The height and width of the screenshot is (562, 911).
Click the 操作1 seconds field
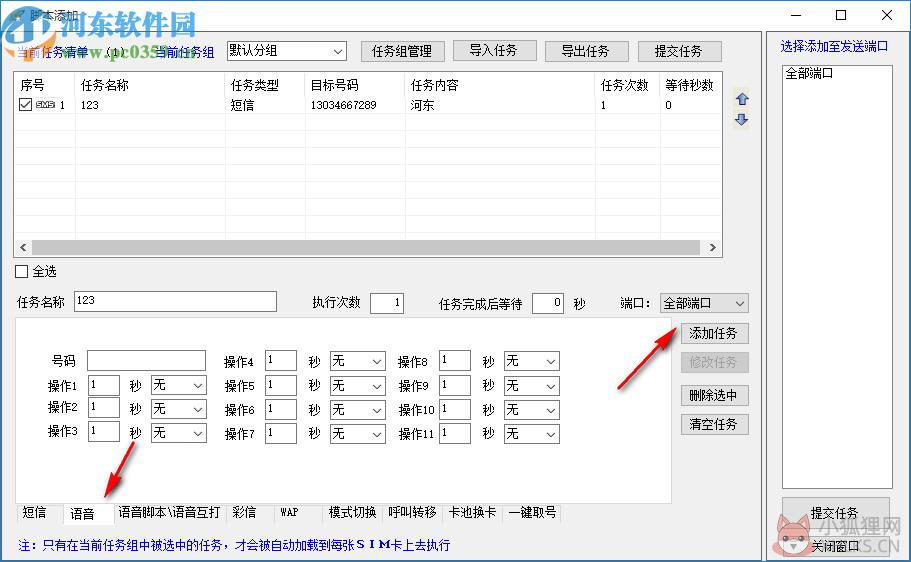(103, 385)
